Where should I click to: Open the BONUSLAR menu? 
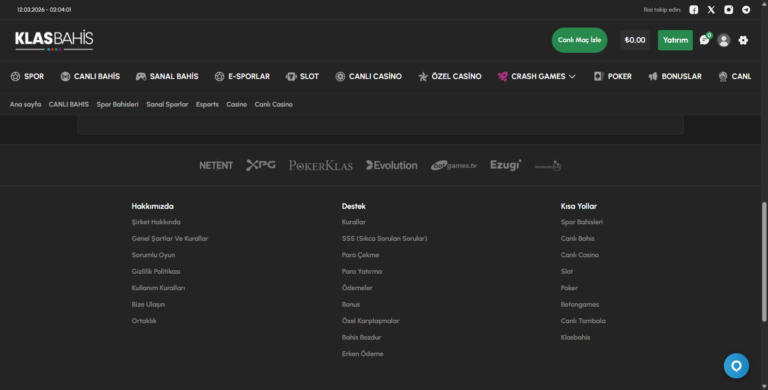coord(675,76)
